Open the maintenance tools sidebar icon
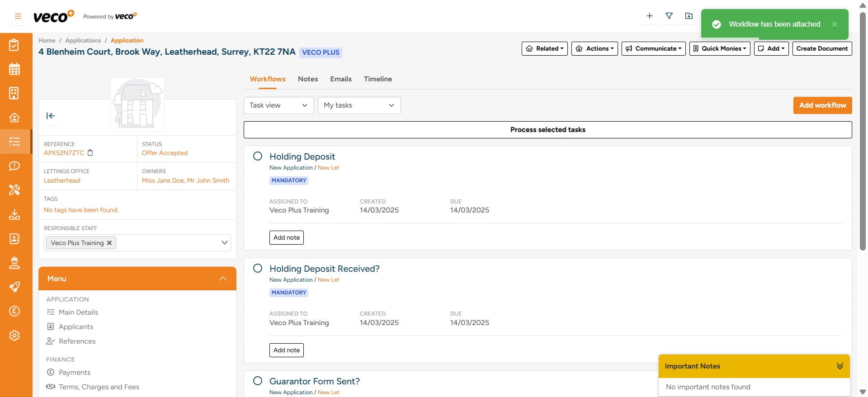Screen dimensions: 868x397 tap(14, 190)
